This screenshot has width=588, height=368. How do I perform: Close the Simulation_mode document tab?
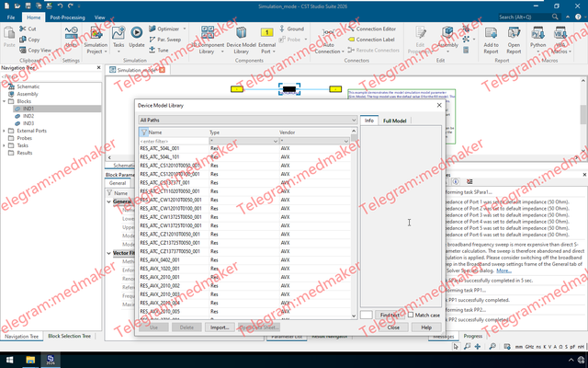click(162, 70)
